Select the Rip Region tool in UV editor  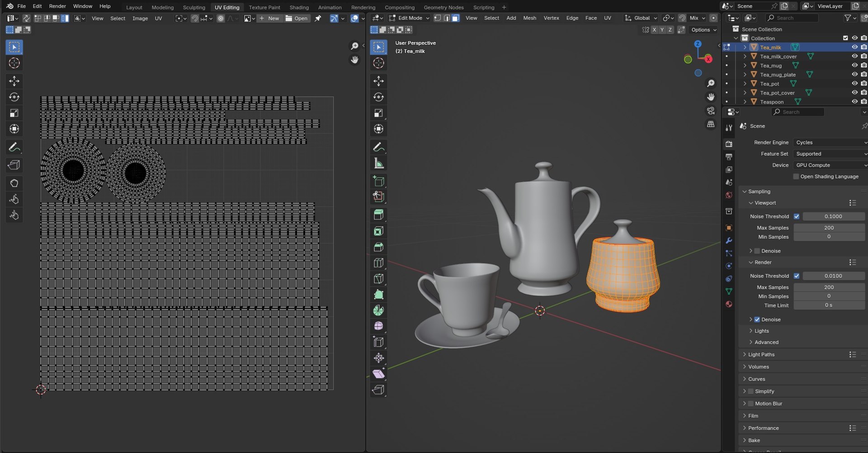14,165
